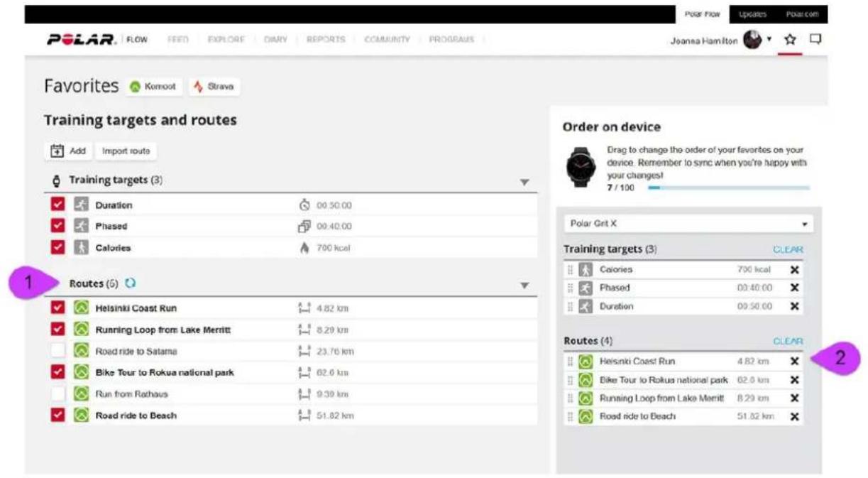Screen dimensions: 868x478
Task: Refresh routes with the sync icon
Action: pos(131,283)
